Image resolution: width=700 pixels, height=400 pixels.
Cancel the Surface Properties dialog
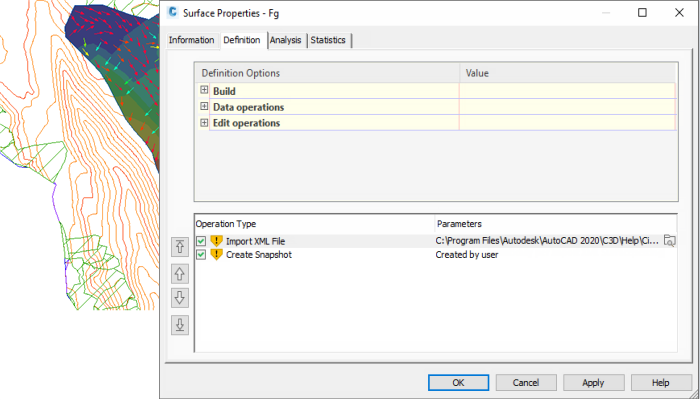click(x=526, y=382)
